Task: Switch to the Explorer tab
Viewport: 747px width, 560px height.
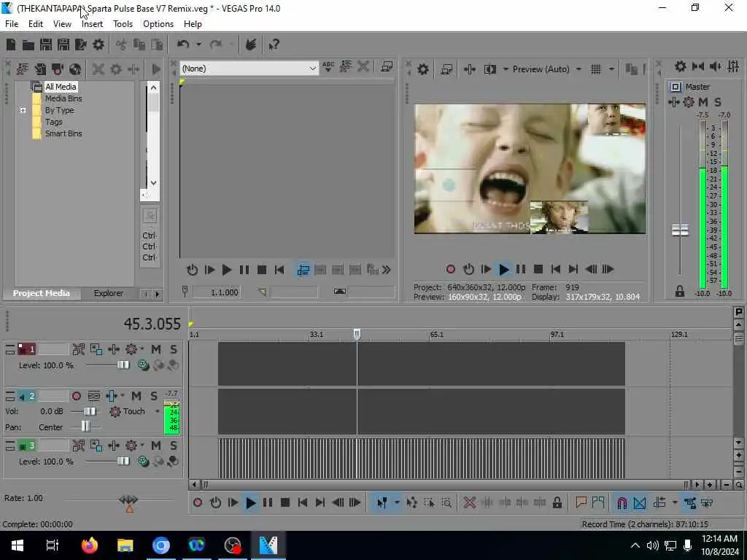Action: [x=109, y=293]
